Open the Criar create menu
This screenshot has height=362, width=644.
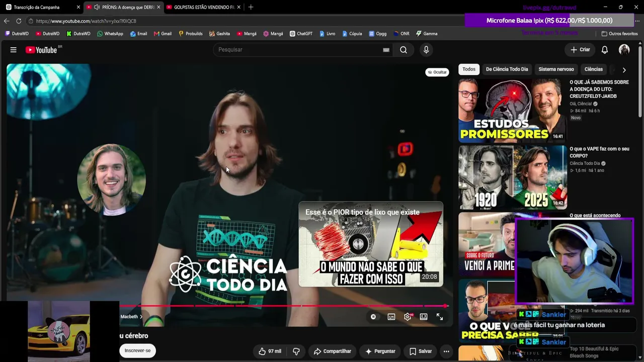(580, 50)
